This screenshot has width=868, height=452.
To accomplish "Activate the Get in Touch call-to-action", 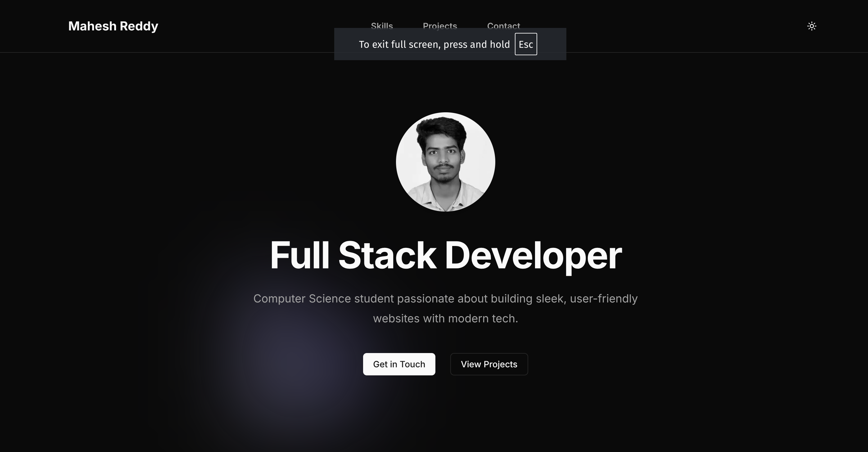I will (x=399, y=364).
